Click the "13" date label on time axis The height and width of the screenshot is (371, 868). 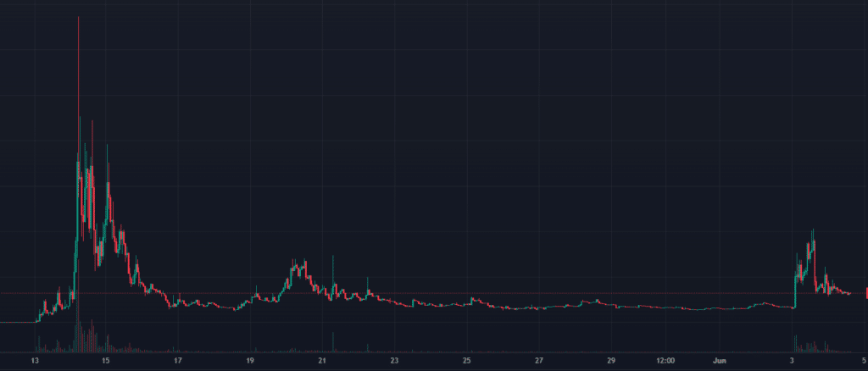click(34, 360)
